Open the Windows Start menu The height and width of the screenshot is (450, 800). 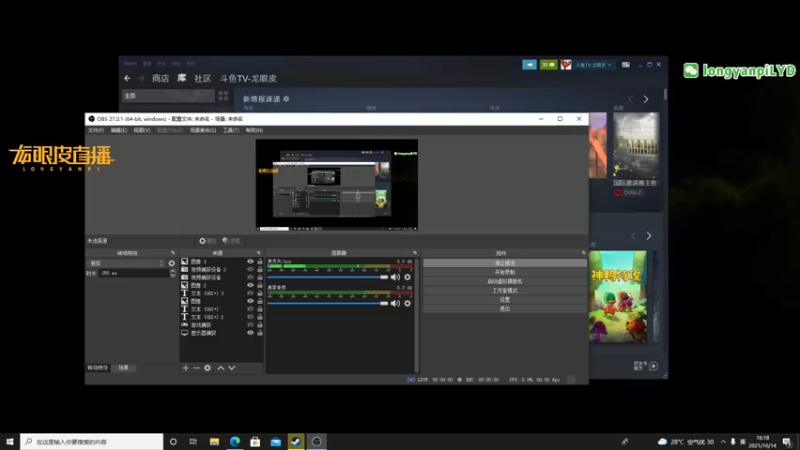tap(10, 441)
